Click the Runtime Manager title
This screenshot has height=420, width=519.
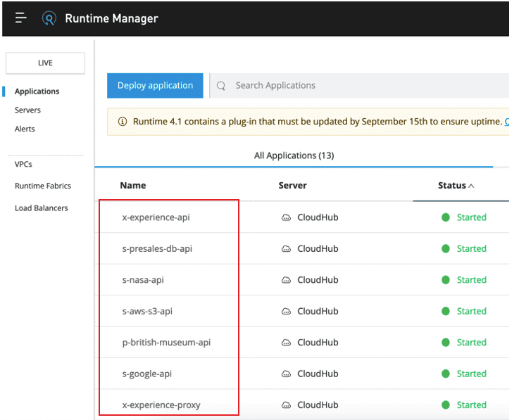pyautogui.click(x=111, y=18)
